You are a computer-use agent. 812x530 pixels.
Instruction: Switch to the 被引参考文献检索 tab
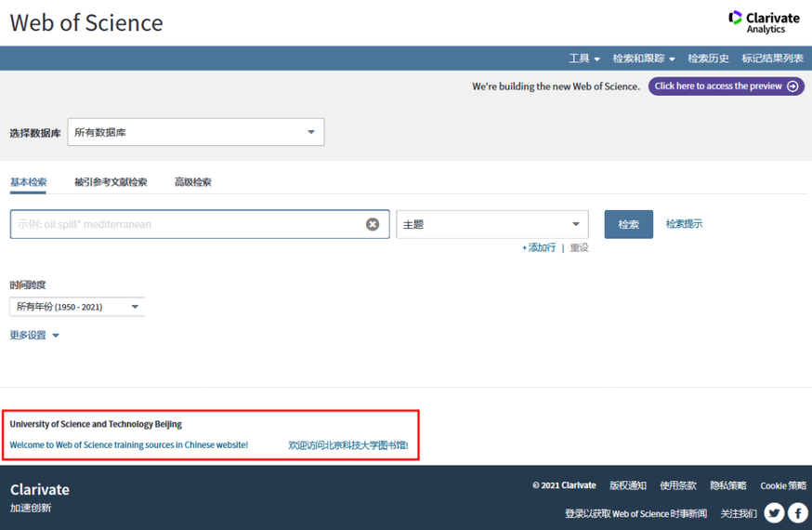click(111, 182)
